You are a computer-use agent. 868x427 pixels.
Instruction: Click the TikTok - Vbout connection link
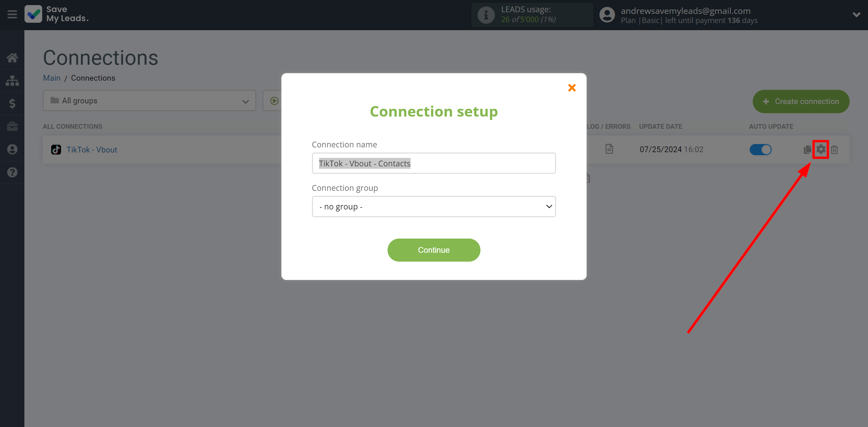[x=91, y=149]
